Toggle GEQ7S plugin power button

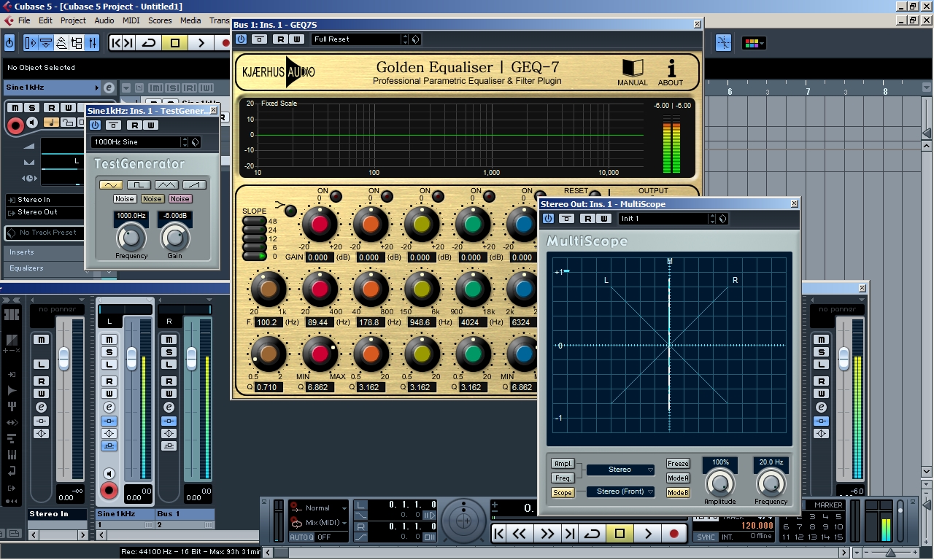point(241,39)
